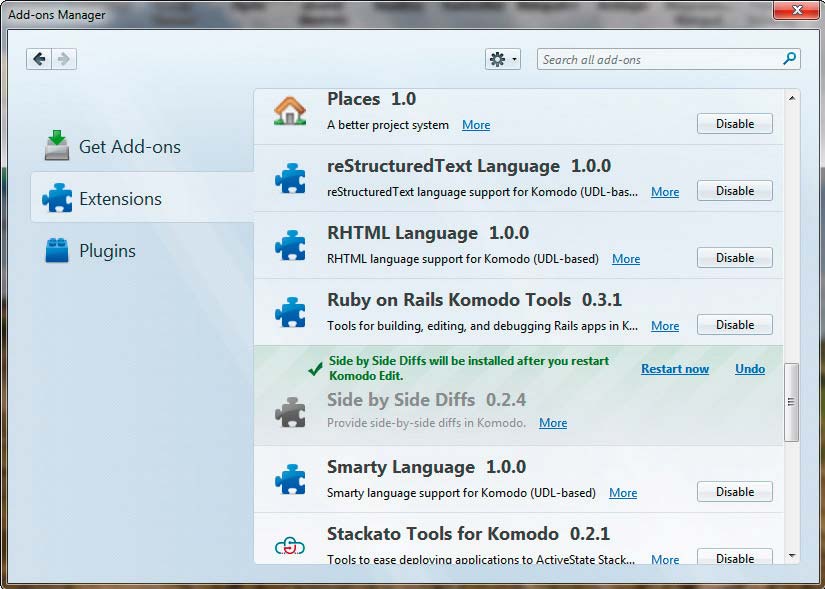
Task: Click the Restart now link
Action: pos(675,368)
